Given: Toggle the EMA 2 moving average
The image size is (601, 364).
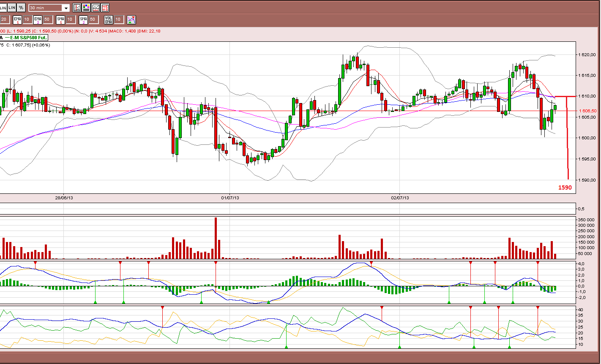Looking at the screenshot, I should click(x=38, y=19).
